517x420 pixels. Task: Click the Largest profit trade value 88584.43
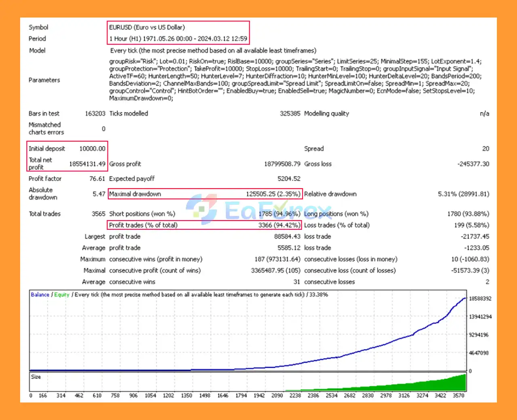pos(287,237)
